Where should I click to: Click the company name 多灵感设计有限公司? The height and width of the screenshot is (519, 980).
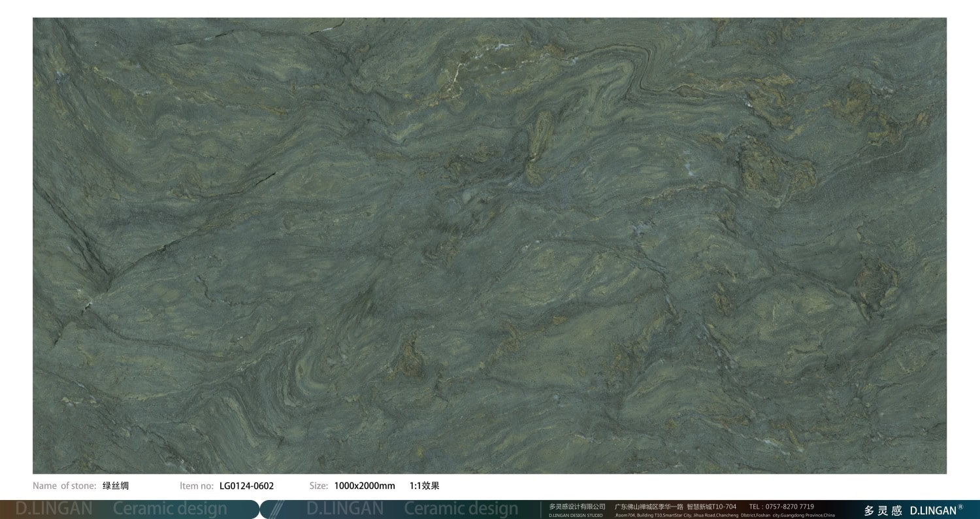(577, 507)
